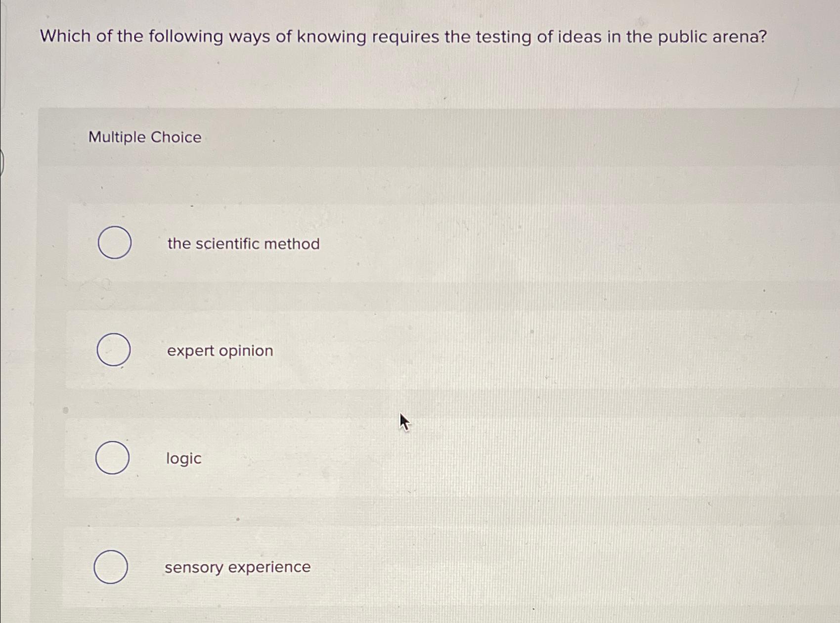Click the "Multiple Choice" label
840x623 pixels.
[x=144, y=137]
